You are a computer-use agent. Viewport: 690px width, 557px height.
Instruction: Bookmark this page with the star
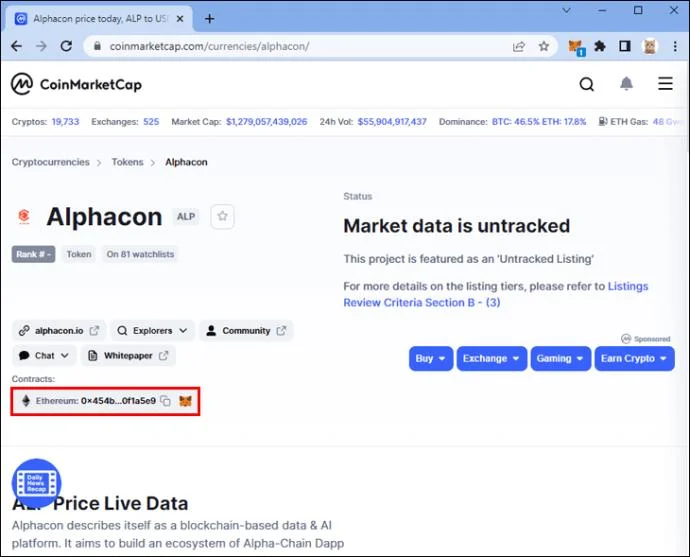point(544,46)
